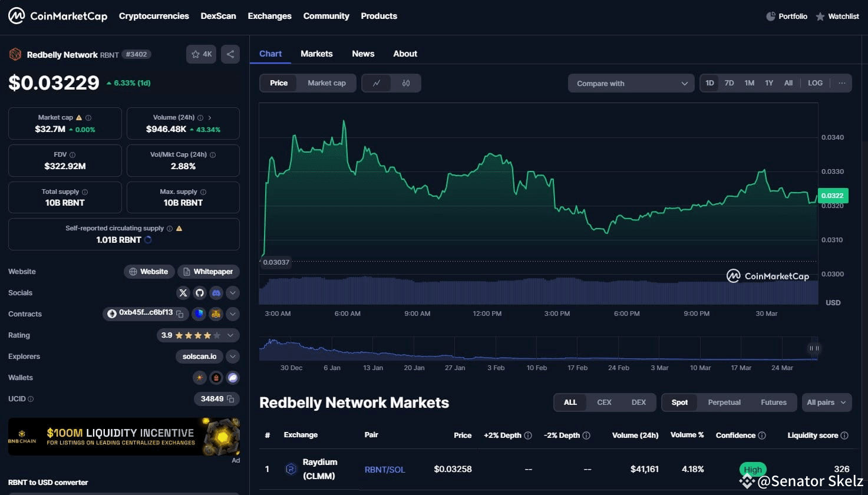The width and height of the screenshot is (868, 495).
Task: Open the project's GitHub page
Action: coord(199,293)
